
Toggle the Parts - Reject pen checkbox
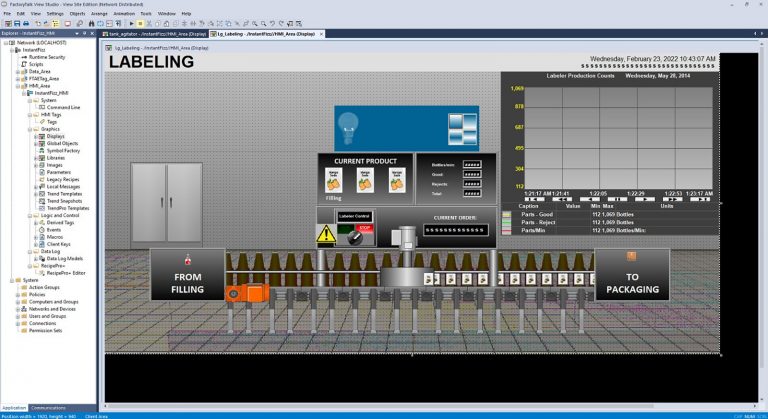[506, 221]
